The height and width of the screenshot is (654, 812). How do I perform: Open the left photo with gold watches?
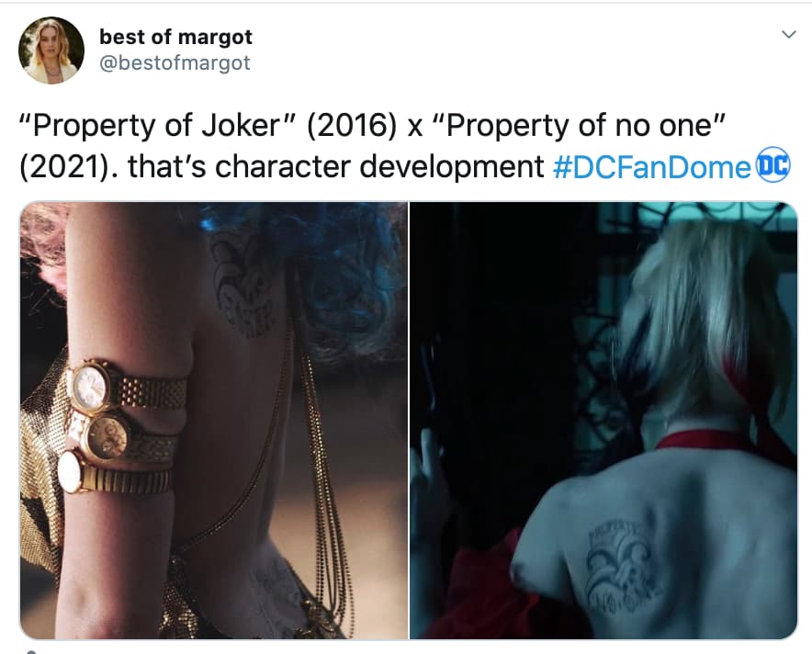coord(213,421)
